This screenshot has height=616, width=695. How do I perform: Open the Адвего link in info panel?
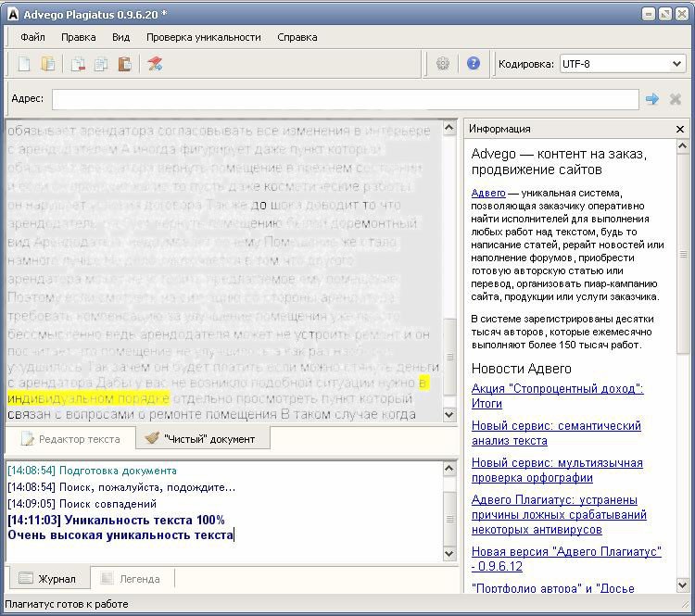[488, 193]
